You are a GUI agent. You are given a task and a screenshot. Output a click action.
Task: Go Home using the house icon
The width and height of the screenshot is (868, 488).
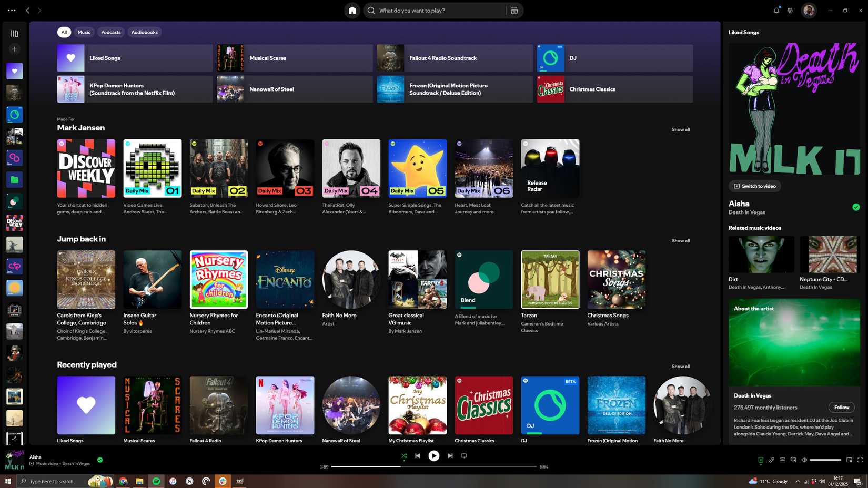click(352, 10)
